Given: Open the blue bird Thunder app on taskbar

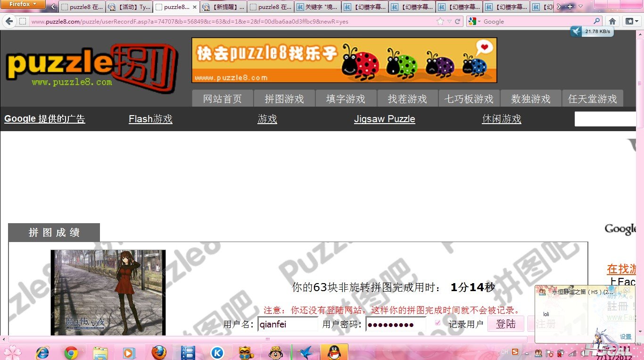Looking at the screenshot, I should pos(305,352).
